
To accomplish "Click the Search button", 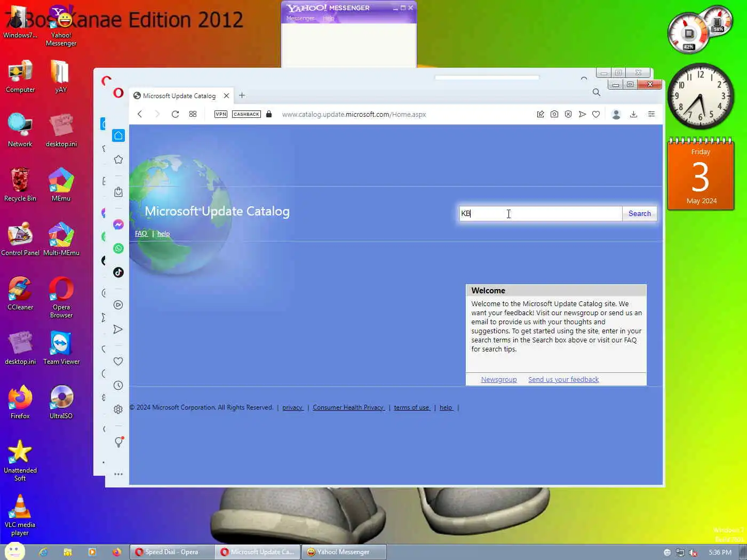I will (639, 213).
